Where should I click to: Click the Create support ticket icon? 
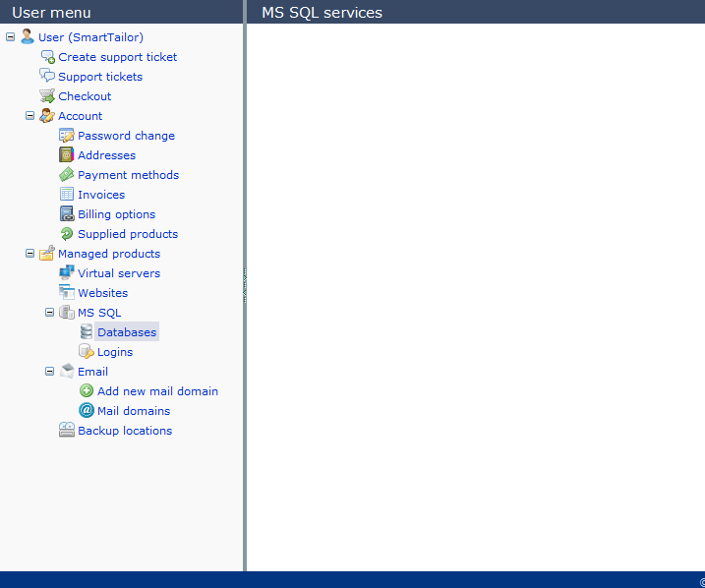click(x=47, y=57)
